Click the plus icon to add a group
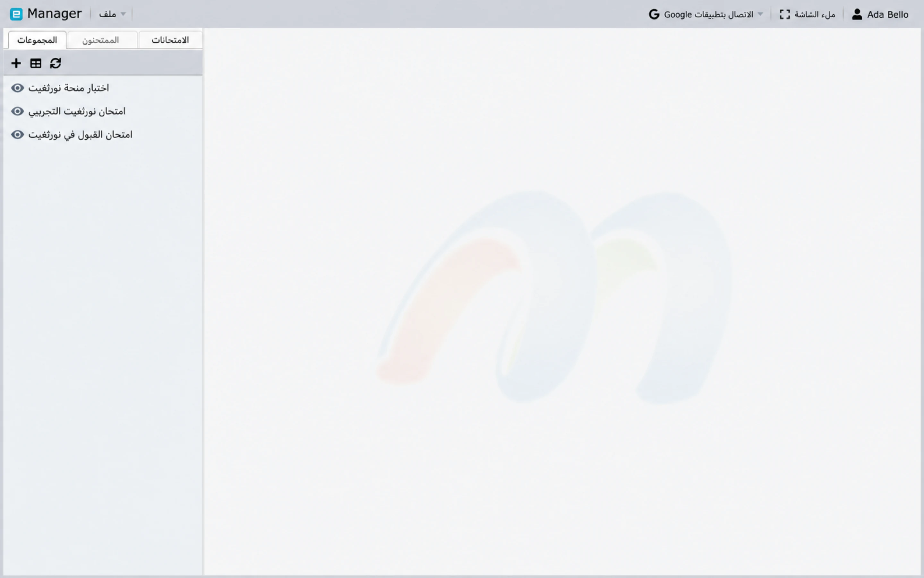 click(16, 63)
